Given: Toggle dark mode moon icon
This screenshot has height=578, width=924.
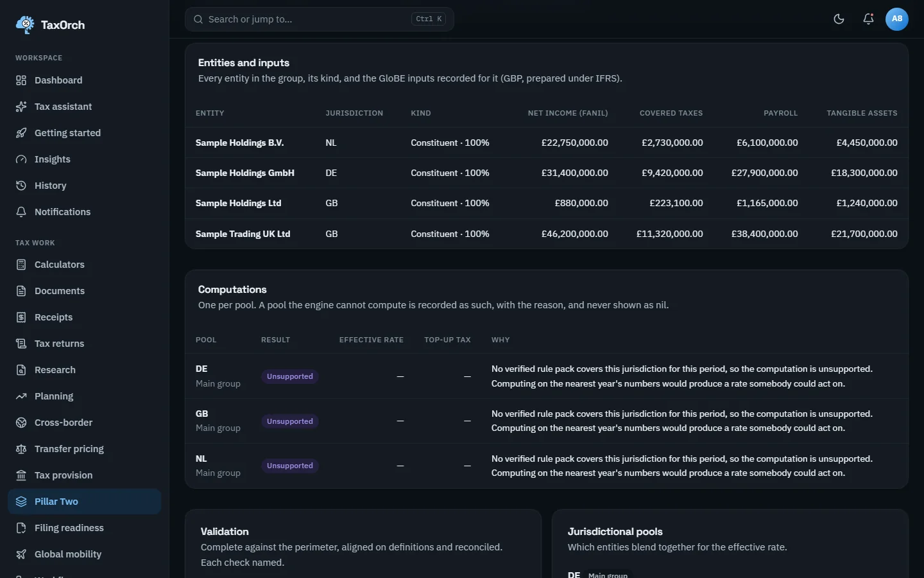Looking at the screenshot, I should point(839,19).
